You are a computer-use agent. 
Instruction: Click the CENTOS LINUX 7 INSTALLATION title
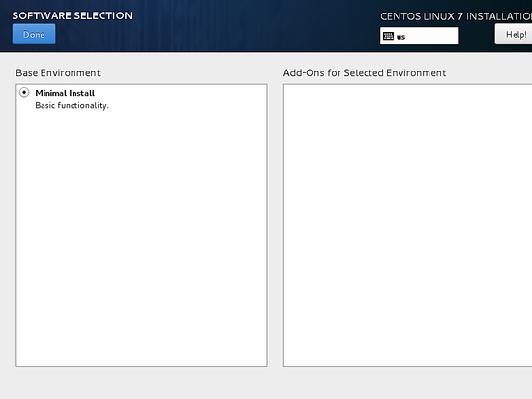click(456, 16)
